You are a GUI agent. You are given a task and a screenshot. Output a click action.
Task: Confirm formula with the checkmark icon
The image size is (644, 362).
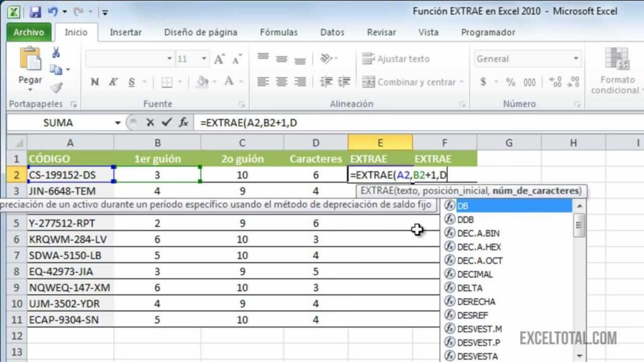[x=167, y=123]
